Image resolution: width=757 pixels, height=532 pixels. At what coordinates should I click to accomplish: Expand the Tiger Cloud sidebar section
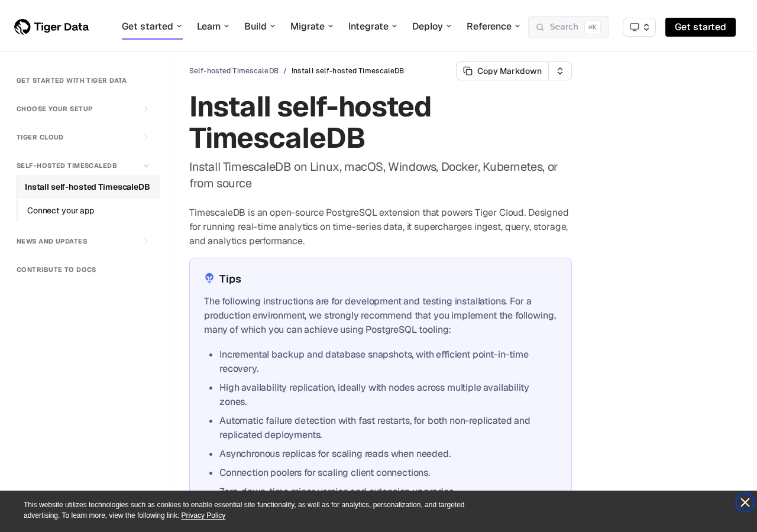coord(83,137)
